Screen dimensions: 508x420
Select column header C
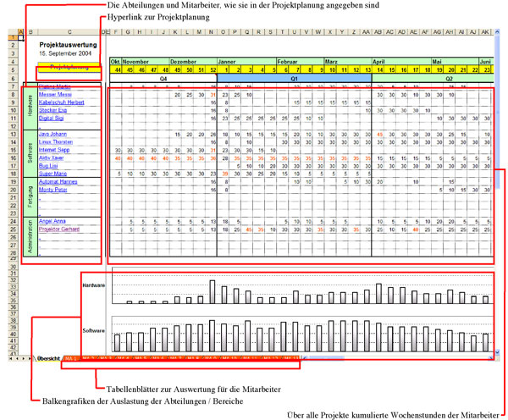coord(69,31)
